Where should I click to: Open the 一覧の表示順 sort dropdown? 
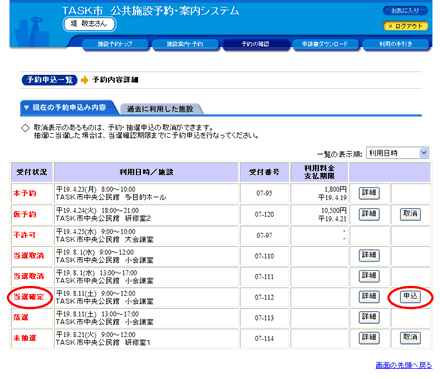[x=397, y=153]
